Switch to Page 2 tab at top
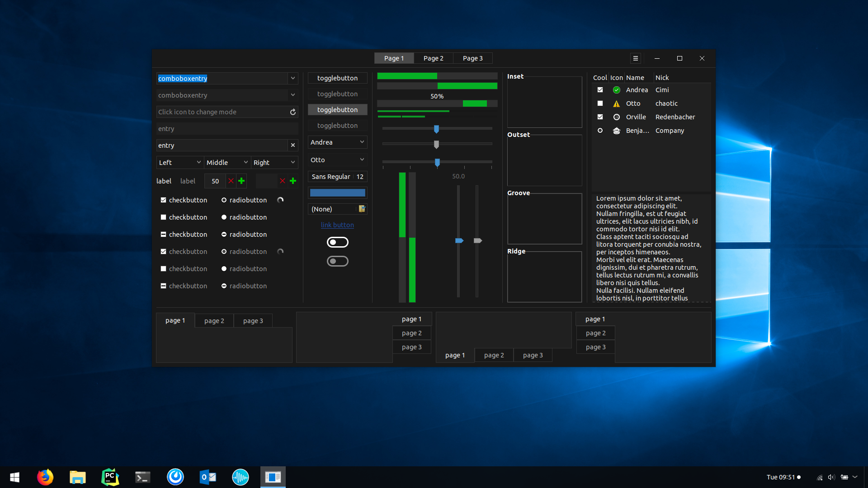868x488 pixels. 434,58
